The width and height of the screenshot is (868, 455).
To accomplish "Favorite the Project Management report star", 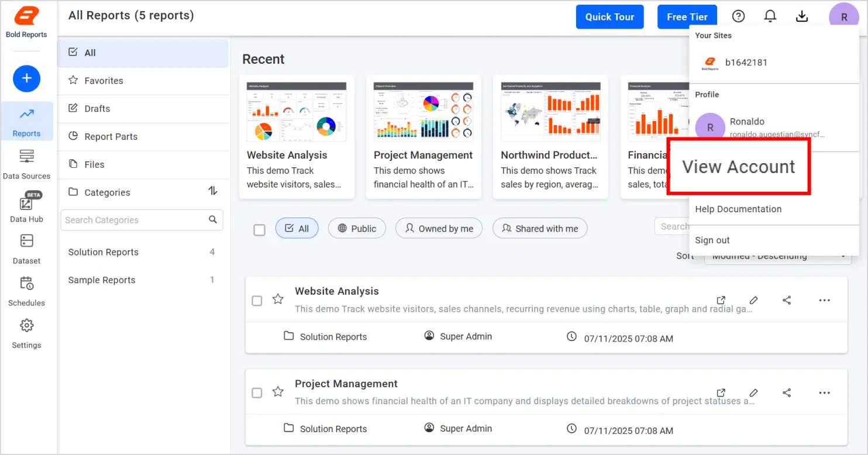I will pyautogui.click(x=278, y=392).
